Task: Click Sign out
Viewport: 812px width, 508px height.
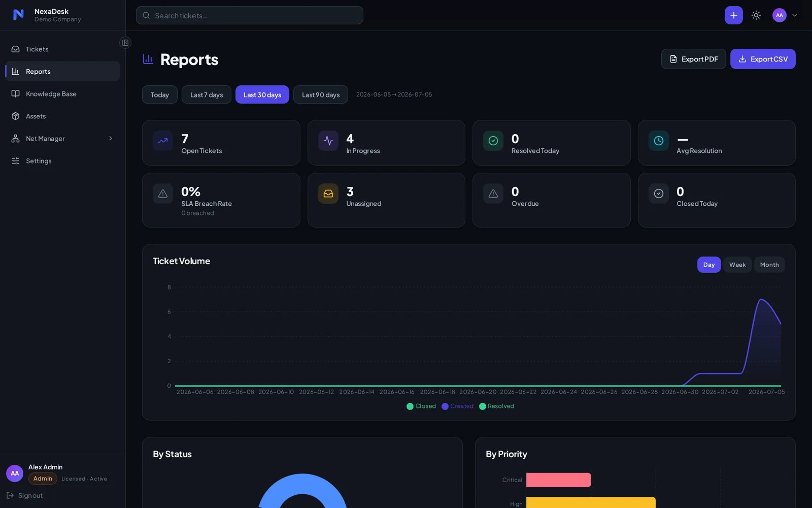Action: [24, 495]
